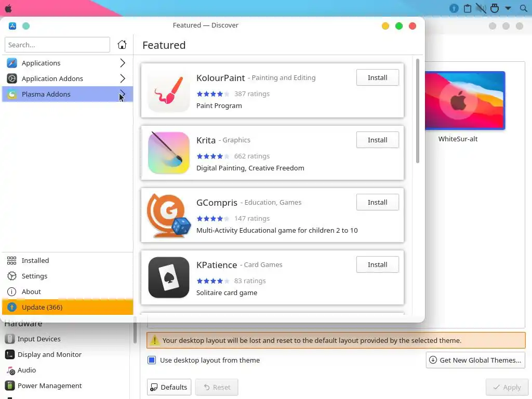Open Display and Monitor settings
The width and height of the screenshot is (532, 399).
65,354
